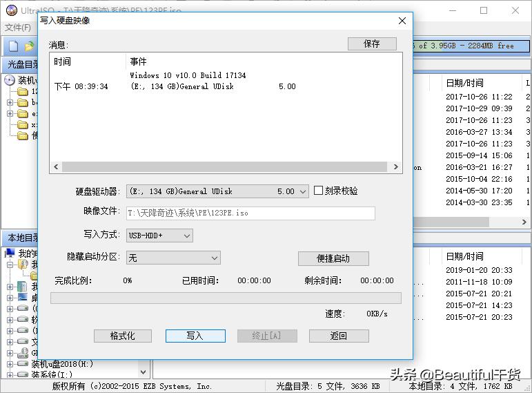Expand the 装机u盘2018(H:) drive node
532x393 pixels.
pos(10,364)
